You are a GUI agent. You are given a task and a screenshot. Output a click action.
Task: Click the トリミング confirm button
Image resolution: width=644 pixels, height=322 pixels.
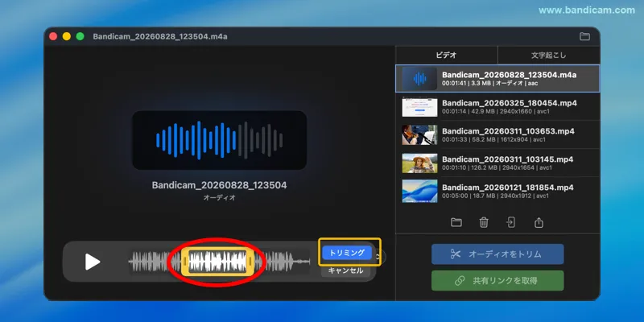point(347,253)
